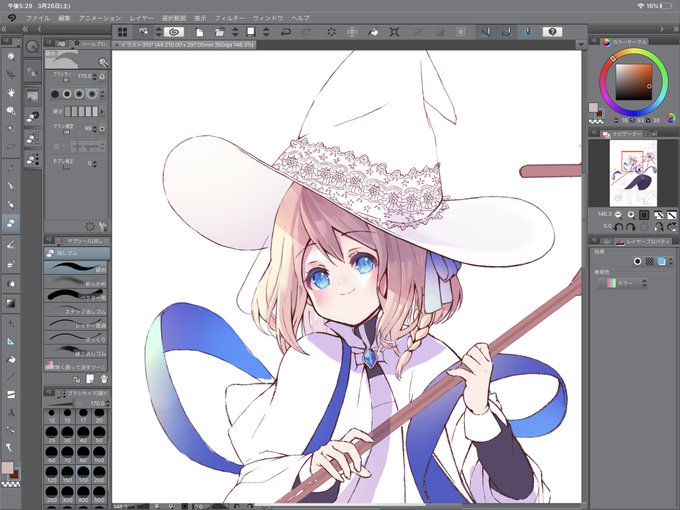Toggle Snap to Grid in command bar
Image resolution: width=680 pixels, height=510 pixels.
pyautogui.click(x=527, y=32)
